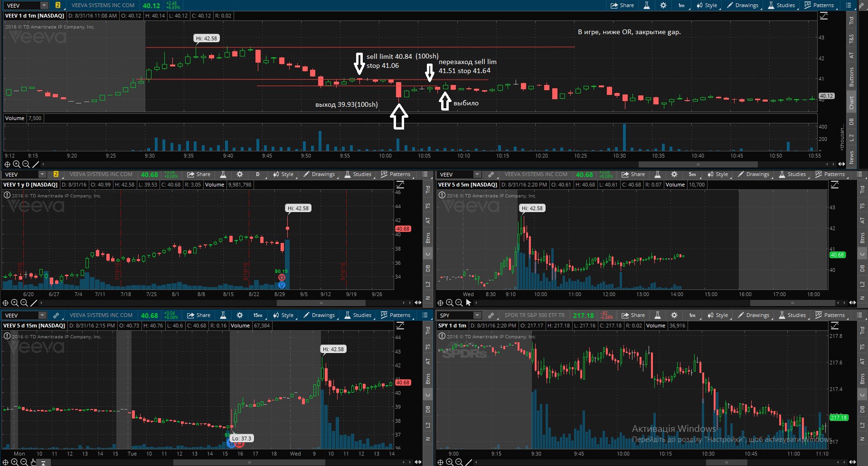Click chart mode icon at top-right of 1m chart
Viewport: 868px width, 466px height.
tap(824, 16)
